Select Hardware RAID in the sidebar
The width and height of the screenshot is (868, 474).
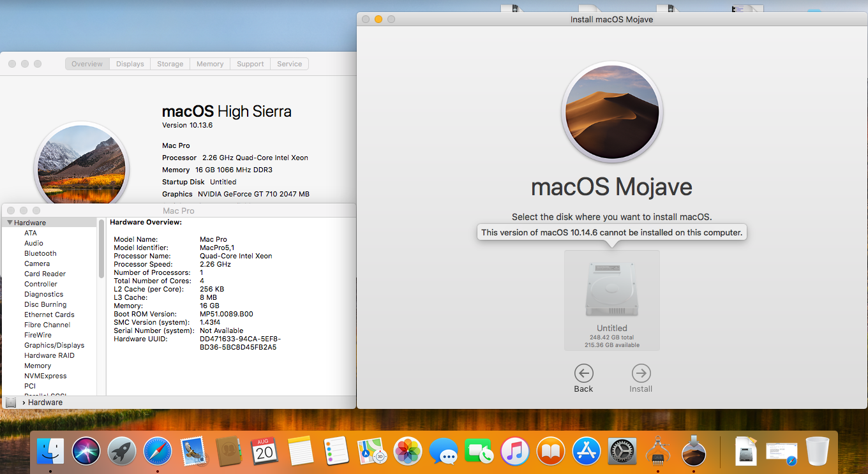pyautogui.click(x=49, y=355)
